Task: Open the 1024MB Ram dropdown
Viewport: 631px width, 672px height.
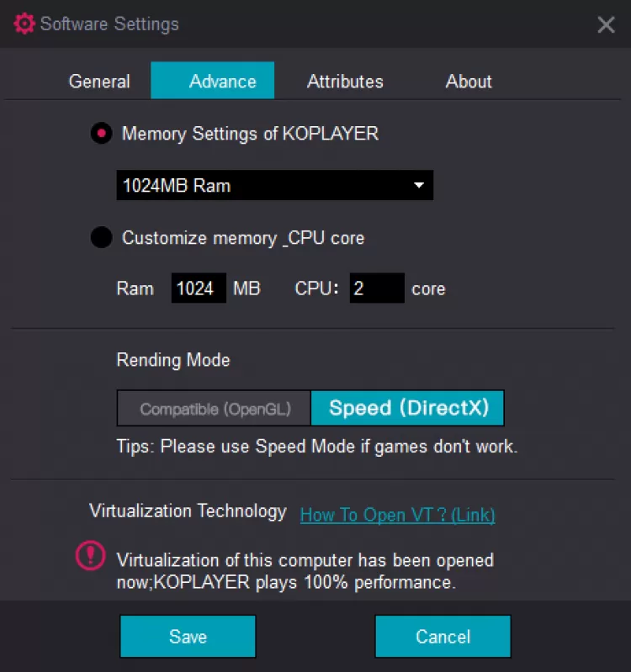Action: 274,186
